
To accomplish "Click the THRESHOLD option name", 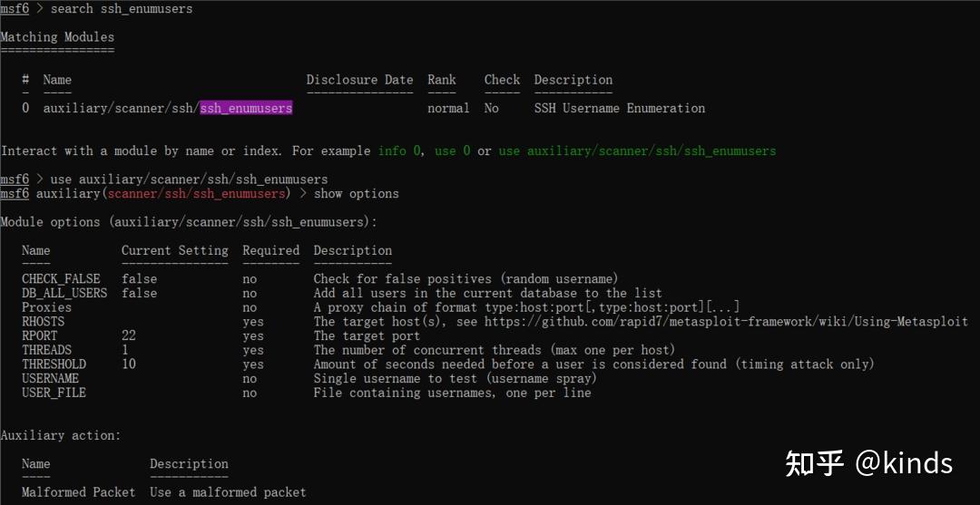I will point(54,364).
